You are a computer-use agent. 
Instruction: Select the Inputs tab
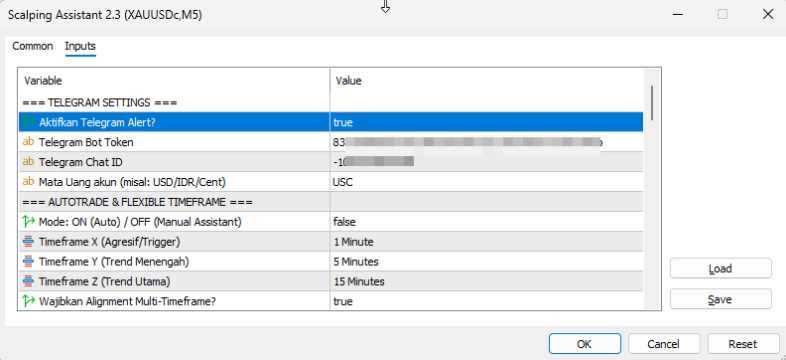[x=80, y=46]
